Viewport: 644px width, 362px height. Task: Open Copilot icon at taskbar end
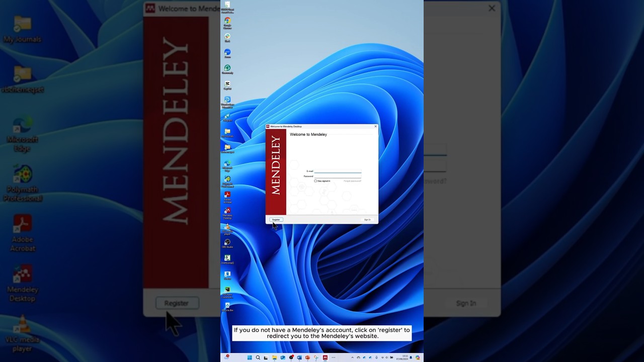coord(418,357)
